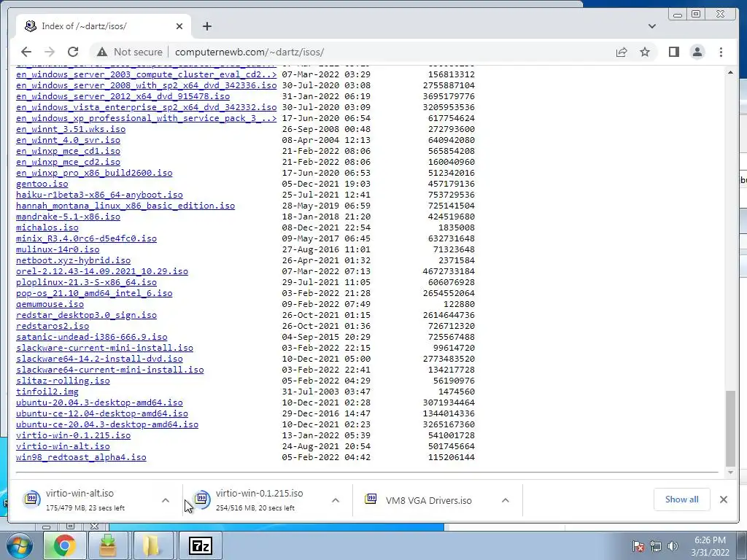Click Show all downloads button
747x560 pixels.
point(682,499)
